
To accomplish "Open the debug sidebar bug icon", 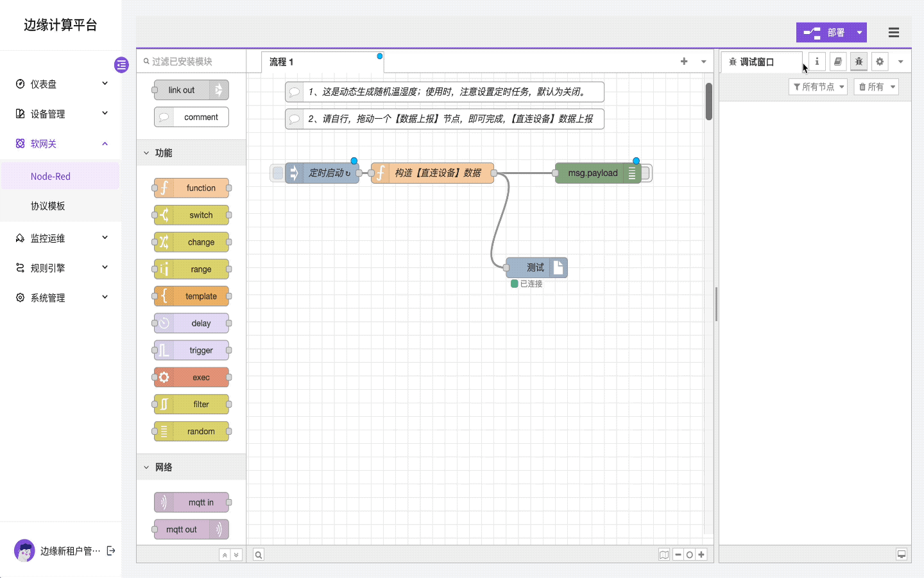I will (859, 61).
